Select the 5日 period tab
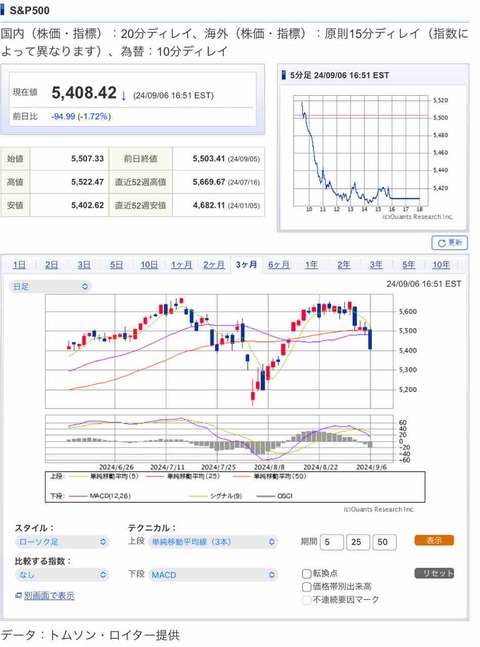Viewport: 480px width, 647px height. pyautogui.click(x=116, y=264)
